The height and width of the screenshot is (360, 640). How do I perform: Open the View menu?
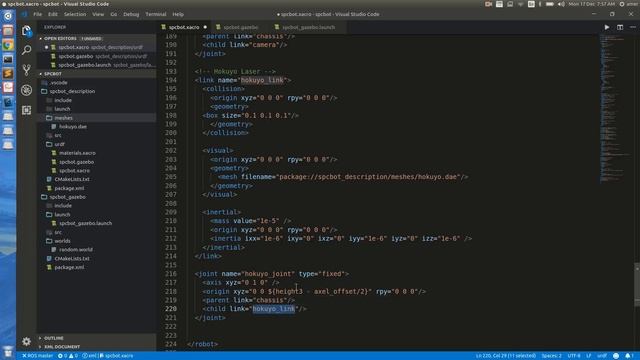[x=98, y=14]
